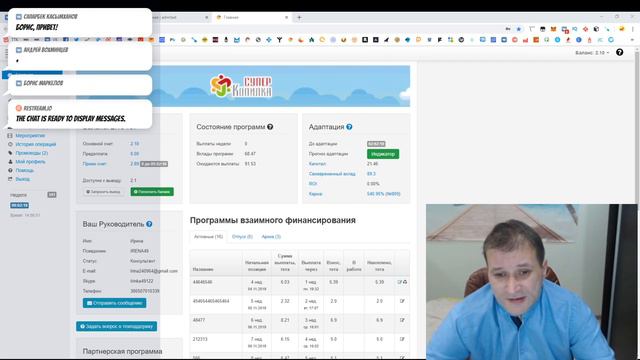640x360 pixels.
Task: Open Мероприятия in sidebar menu
Action: pos(30,136)
